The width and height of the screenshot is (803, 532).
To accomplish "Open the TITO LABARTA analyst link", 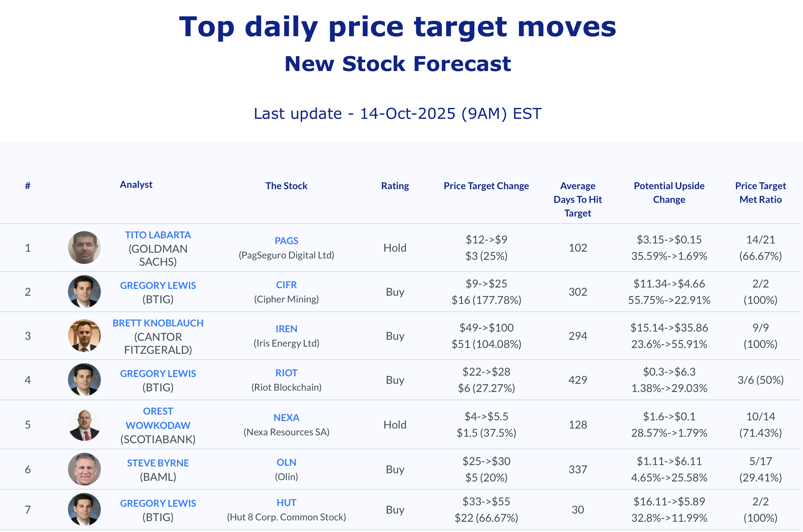I will 158,235.
